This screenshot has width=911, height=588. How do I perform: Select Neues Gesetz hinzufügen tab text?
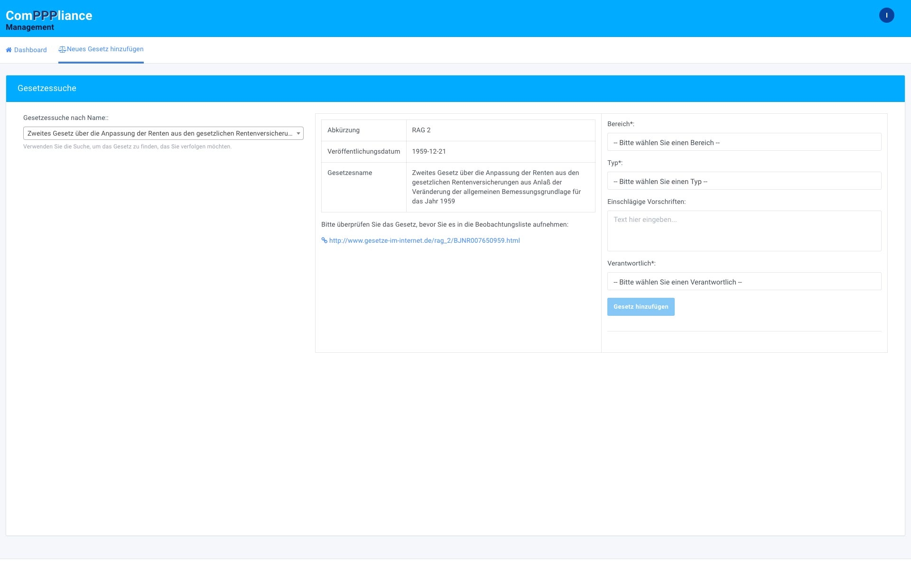point(105,49)
